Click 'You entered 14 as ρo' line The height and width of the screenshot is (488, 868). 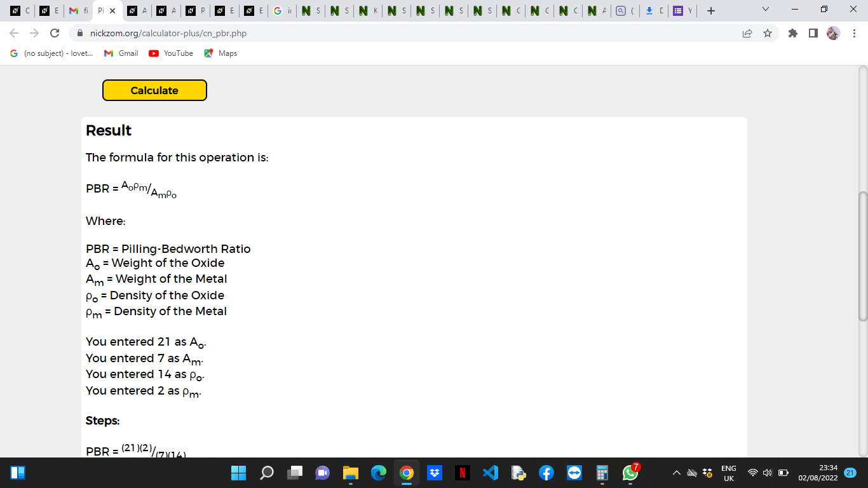(146, 375)
